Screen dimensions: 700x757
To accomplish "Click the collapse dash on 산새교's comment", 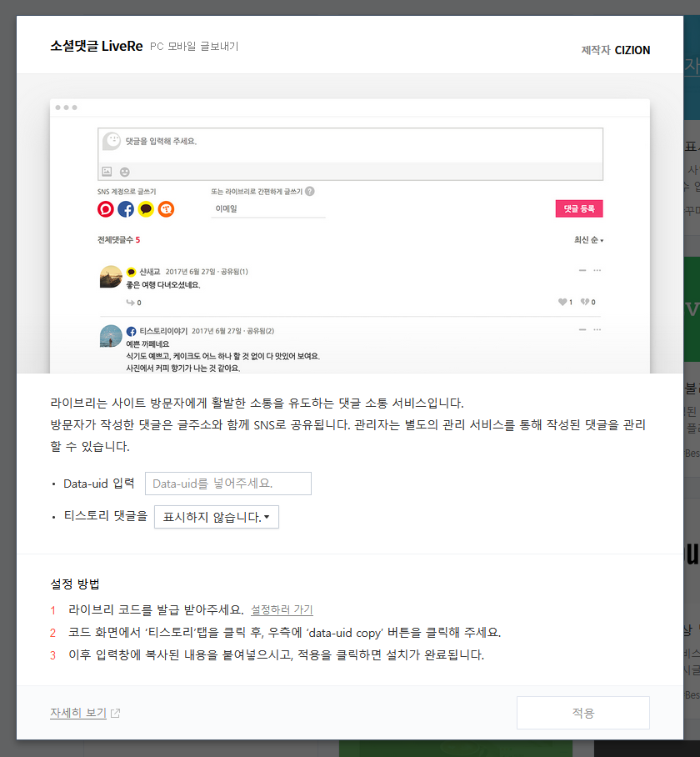I will [582, 270].
